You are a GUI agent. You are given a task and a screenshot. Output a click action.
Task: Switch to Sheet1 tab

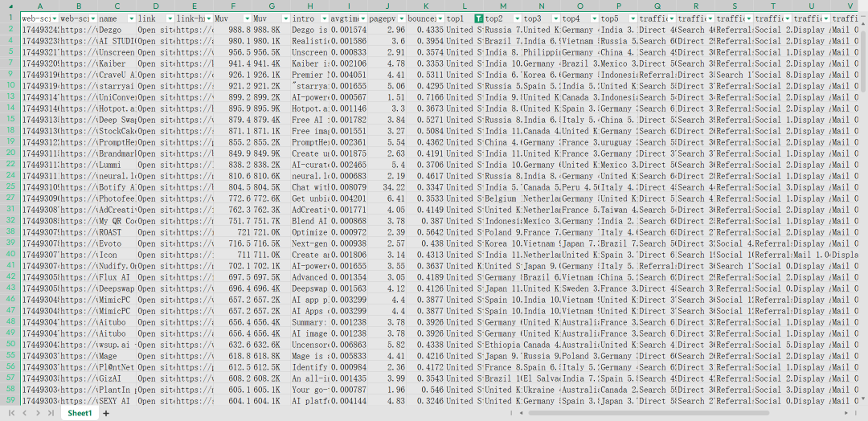[x=80, y=413]
